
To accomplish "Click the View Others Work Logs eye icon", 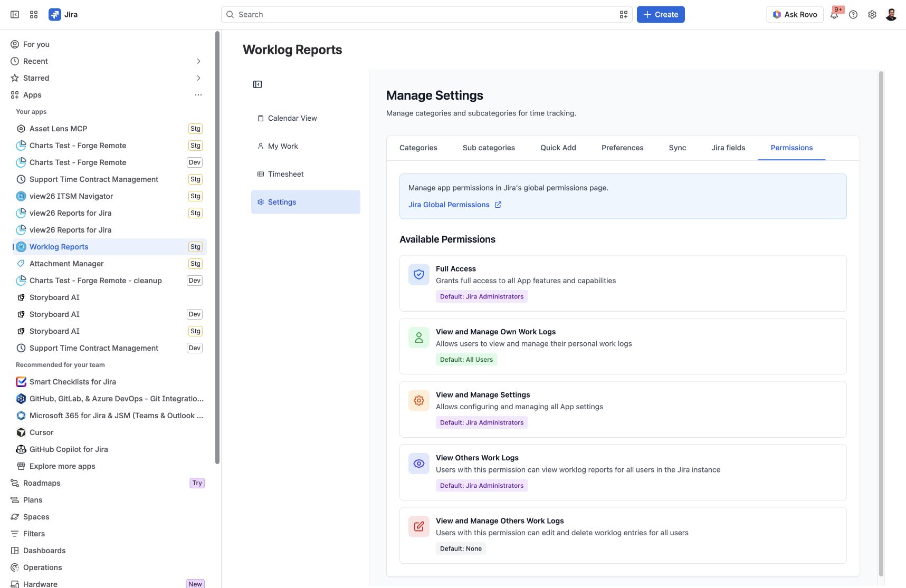I will pyautogui.click(x=419, y=464).
